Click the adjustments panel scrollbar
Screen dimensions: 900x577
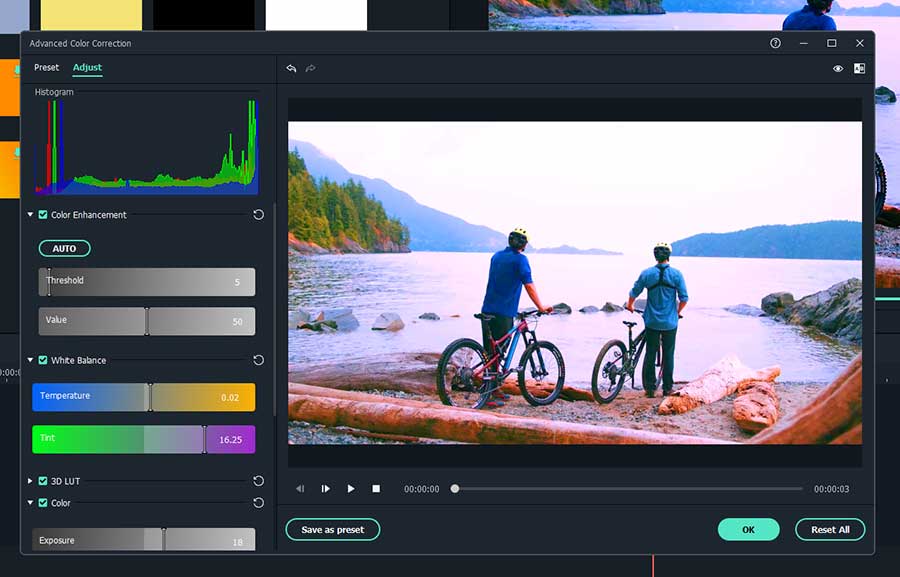coord(274,310)
